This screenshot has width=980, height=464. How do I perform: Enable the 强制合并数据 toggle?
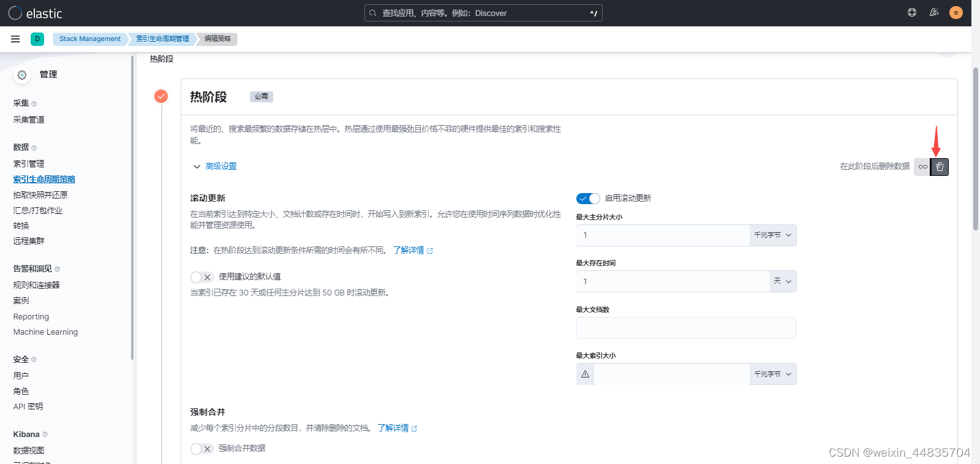(x=202, y=449)
